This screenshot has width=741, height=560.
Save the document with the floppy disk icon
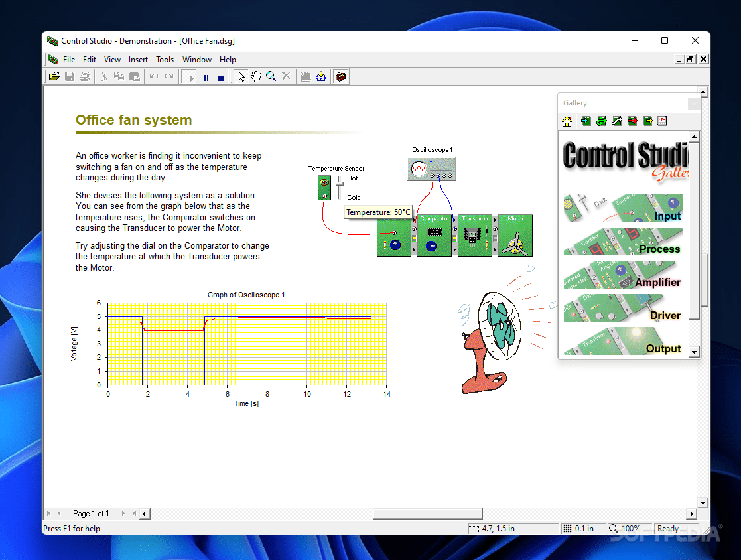point(70,76)
